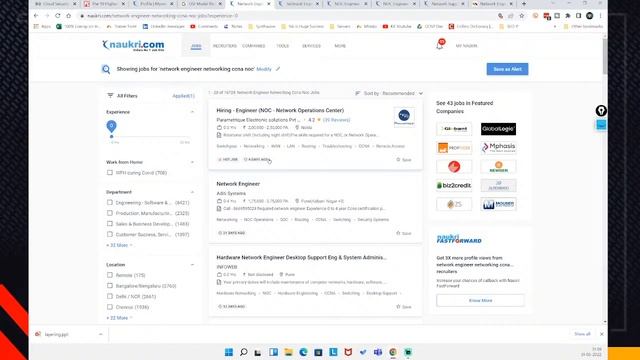Click Know More in FastForward panel
Viewport: 640px width, 360px height.
480,300
